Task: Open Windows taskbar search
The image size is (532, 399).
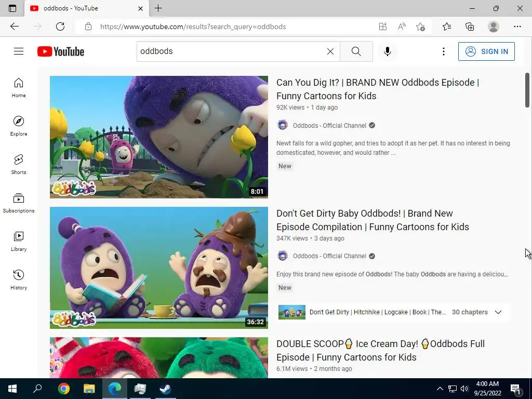Action: [x=37, y=389]
